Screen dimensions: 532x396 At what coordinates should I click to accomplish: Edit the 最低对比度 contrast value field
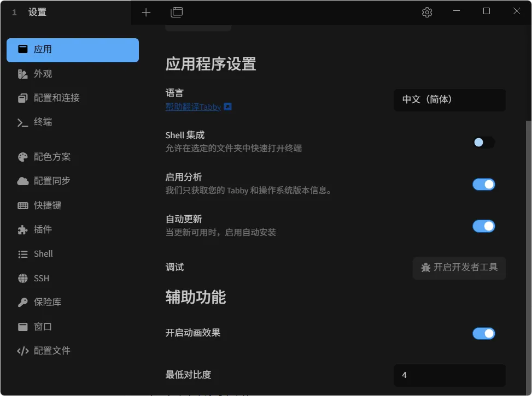click(449, 375)
